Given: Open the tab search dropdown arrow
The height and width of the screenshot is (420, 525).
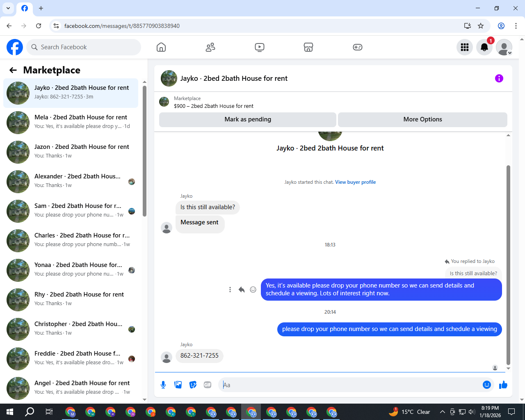Looking at the screenshot, I should coord(8,8).
